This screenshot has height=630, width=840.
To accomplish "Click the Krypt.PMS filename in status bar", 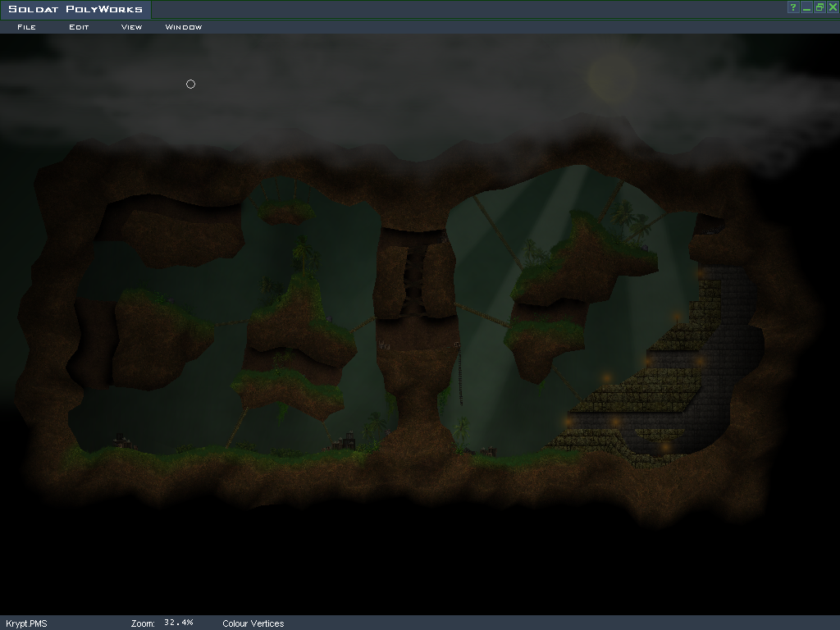I will [x=26, y=623].
